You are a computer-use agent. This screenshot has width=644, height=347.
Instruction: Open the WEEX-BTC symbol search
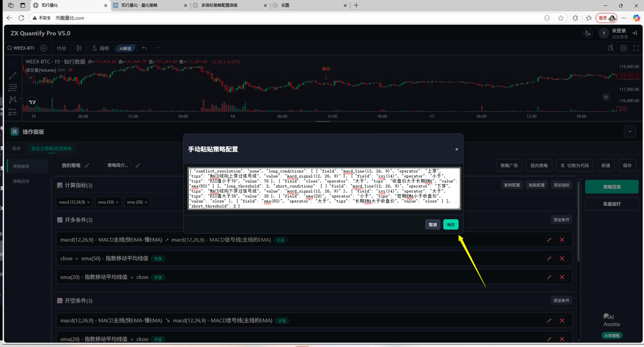tap(21, 48)
